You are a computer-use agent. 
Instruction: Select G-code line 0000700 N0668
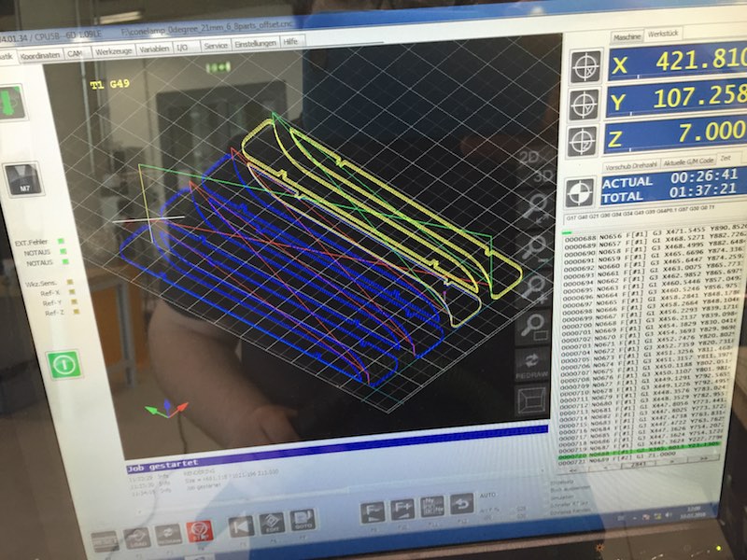click(x=651, y=321)
